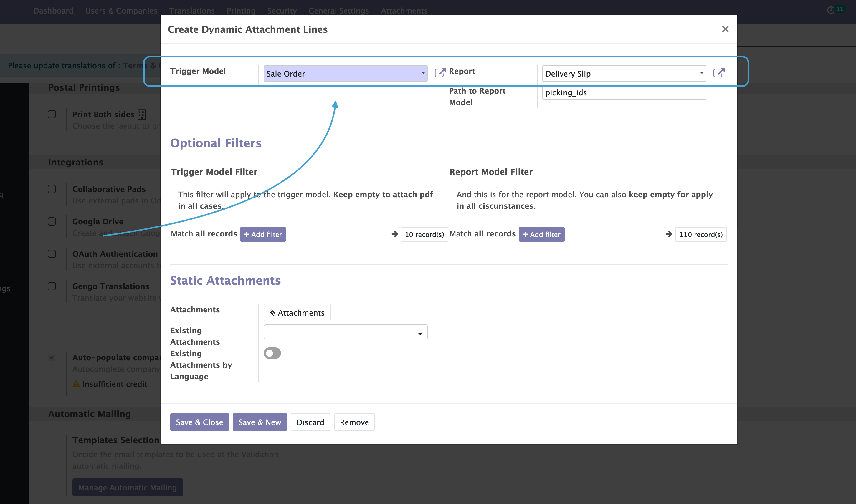Click the Discard button
The image size is (856, 504).
pyautogui.click(x=310, y=422)
